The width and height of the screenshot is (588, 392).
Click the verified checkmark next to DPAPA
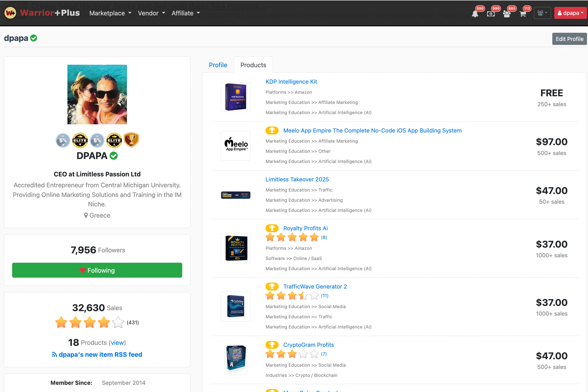coord(114,156)
